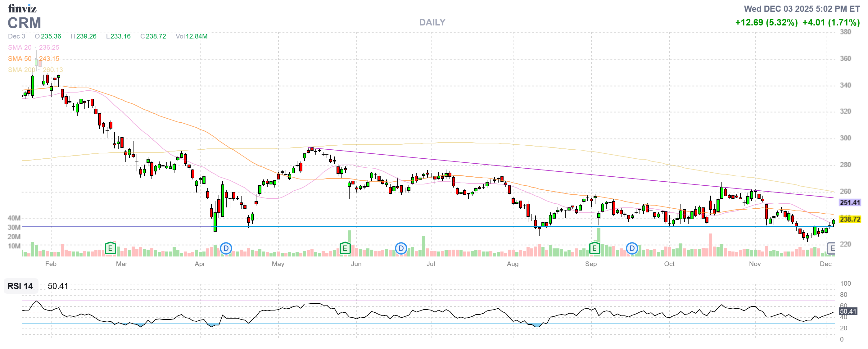The height and width of the screenshot is (349, 868).
Task: Click the RSI 14 indicator label
Action: (20, 286)
